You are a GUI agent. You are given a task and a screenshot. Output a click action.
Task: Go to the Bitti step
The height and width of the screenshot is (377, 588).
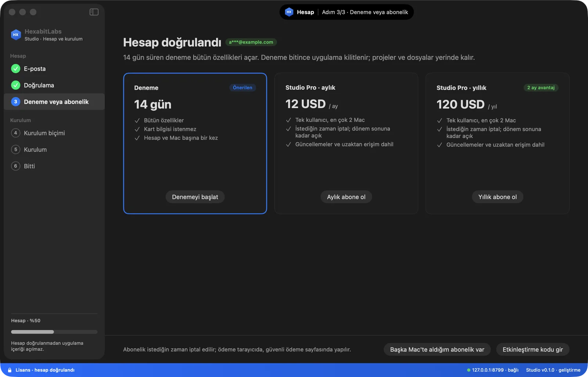(x=54, y=166)
